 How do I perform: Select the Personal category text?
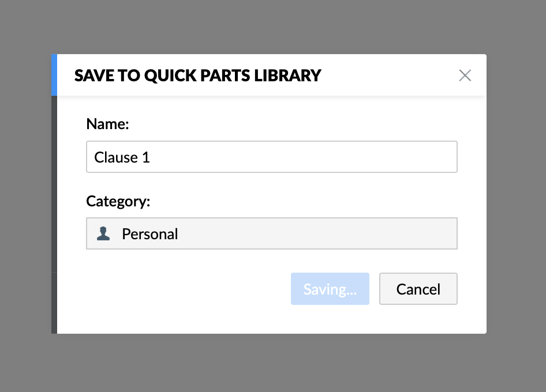(x=149, y=234)
